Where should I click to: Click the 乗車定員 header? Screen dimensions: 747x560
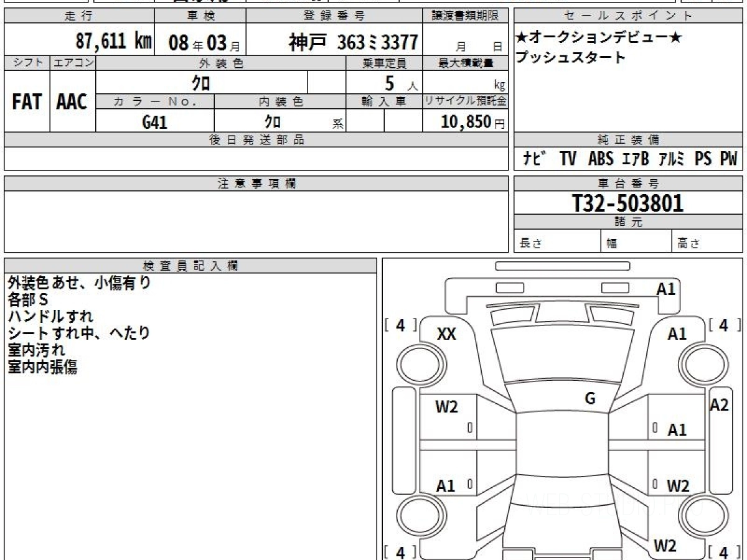[384, 63]
